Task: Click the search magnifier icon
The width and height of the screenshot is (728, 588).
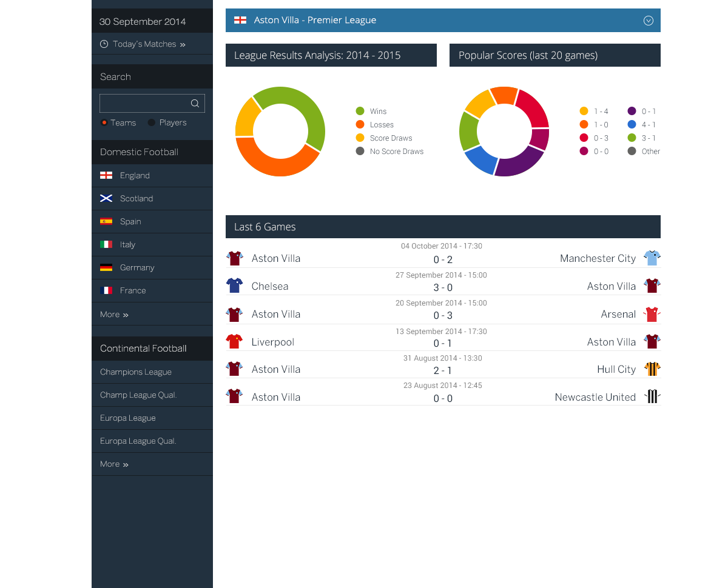Action: (x=195, y=104)
